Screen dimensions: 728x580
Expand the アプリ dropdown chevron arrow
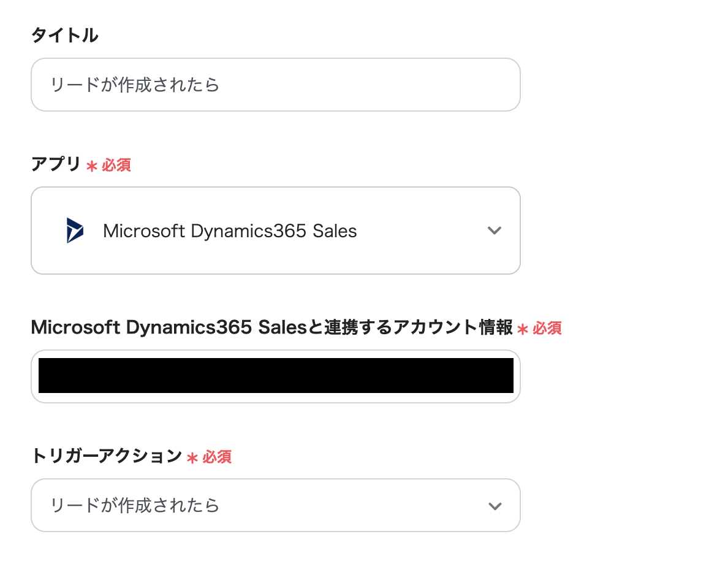click(x=494, y=231)
